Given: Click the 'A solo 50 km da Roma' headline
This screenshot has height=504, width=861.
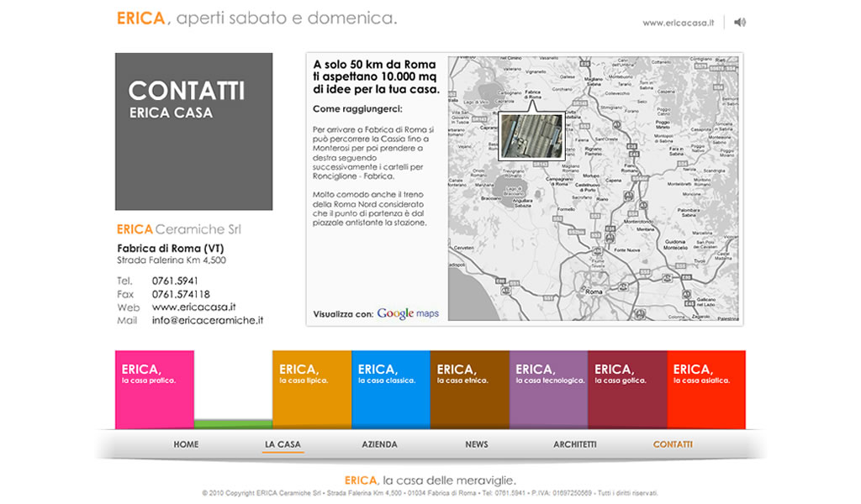Looking at the screenshot, I should click(x=376, y=76).
